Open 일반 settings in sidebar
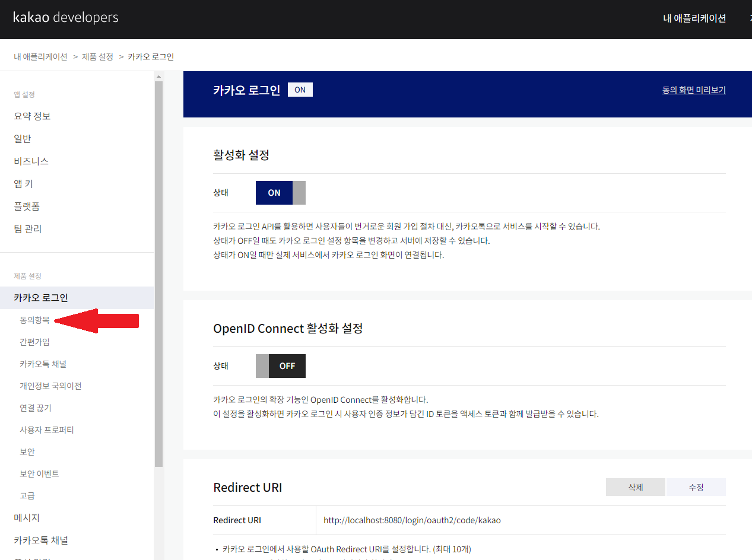This screenshot has width=752, height=560. coord(23,139)
